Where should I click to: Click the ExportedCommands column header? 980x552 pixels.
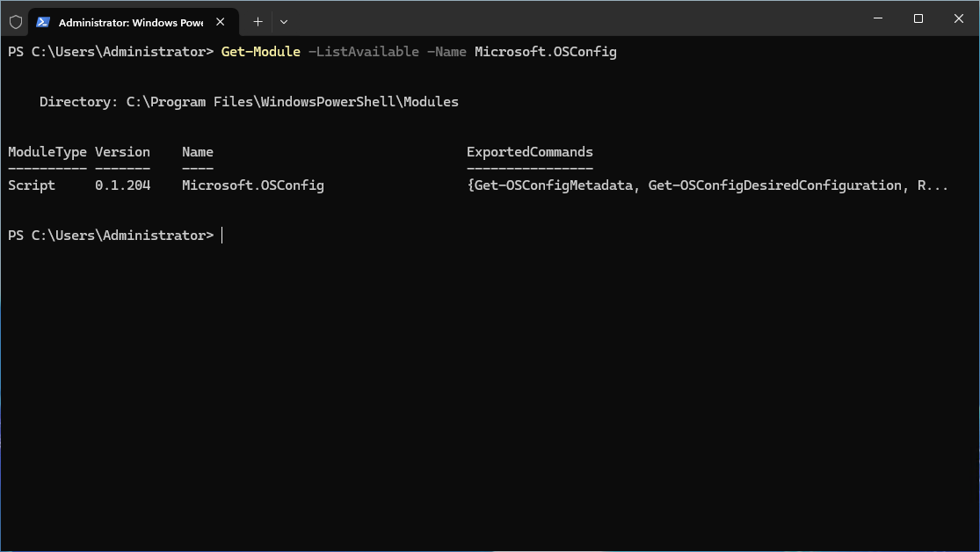529,152
